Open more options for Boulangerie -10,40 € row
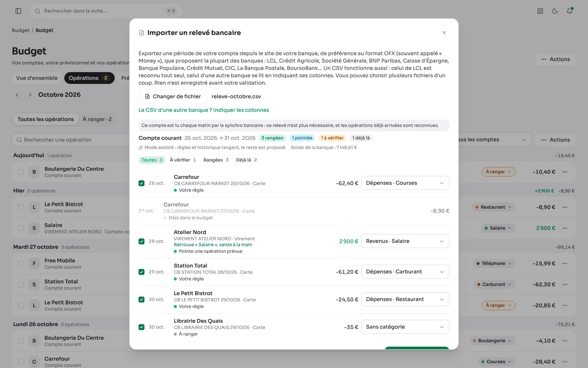 pos(565,172)
